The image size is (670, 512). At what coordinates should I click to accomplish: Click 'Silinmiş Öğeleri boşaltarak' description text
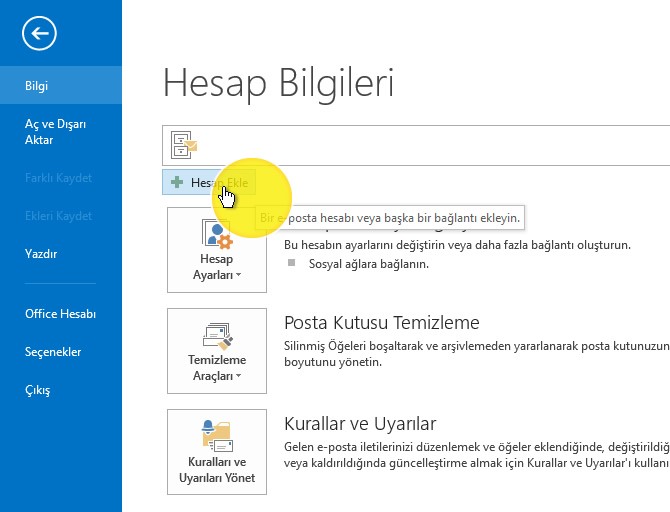[x=477, y=354]
